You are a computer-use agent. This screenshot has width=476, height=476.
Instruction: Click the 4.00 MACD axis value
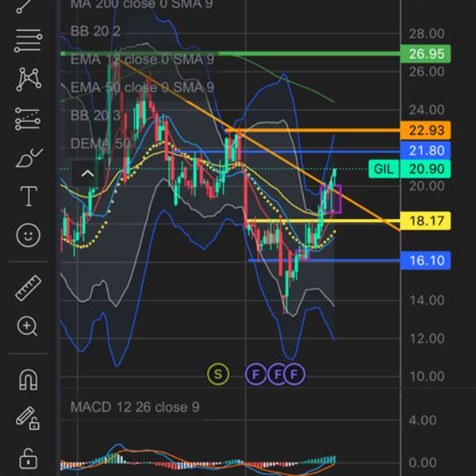click(423, 420)
